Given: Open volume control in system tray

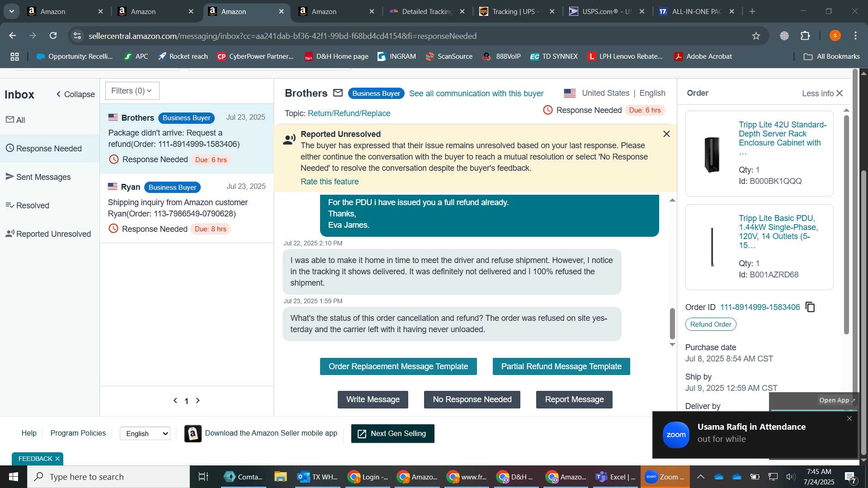Looking at the screenshot, I should tap(790, 477).
